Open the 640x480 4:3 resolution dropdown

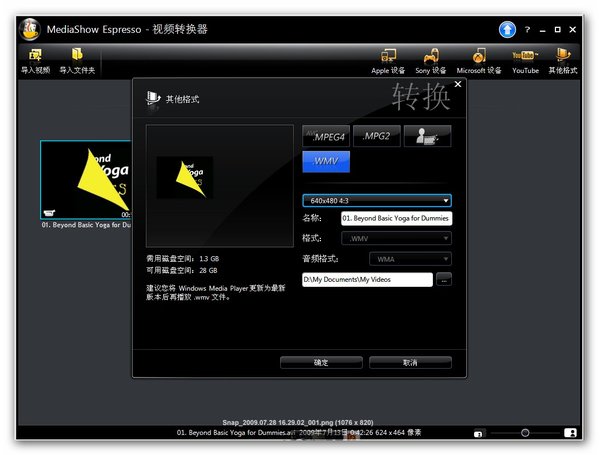click(x=377, y=201)
